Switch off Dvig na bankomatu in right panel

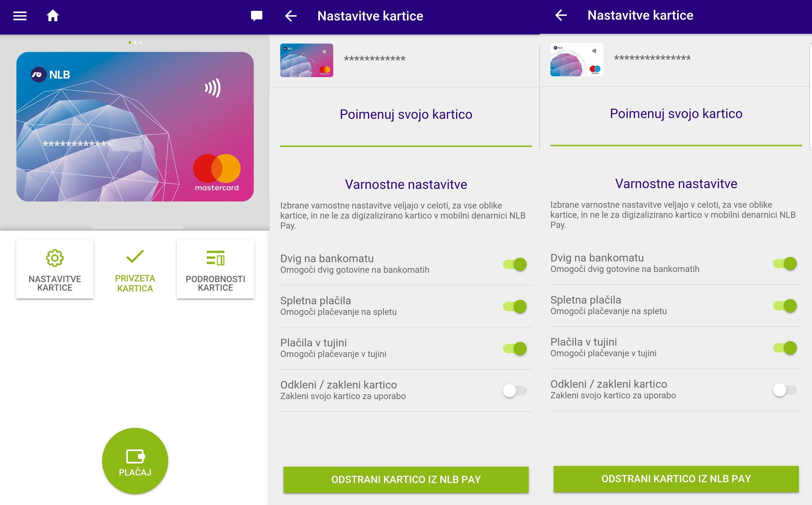(785, 263)
